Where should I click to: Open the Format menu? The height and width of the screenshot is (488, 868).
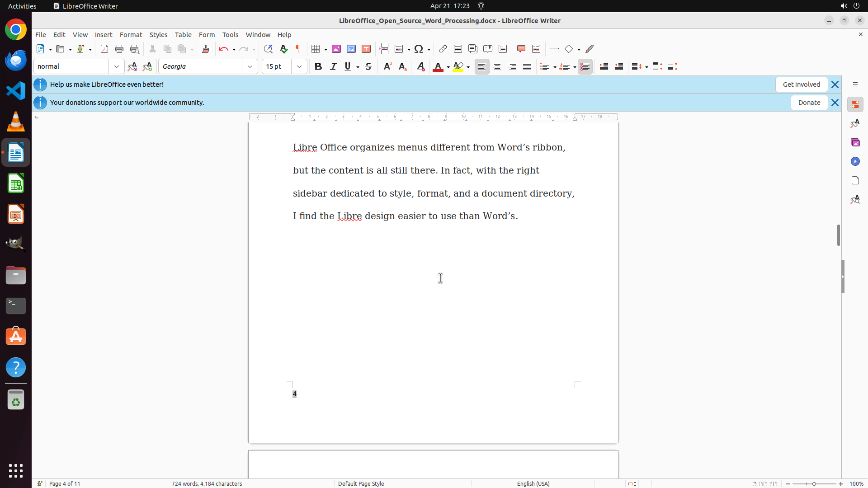131,35
